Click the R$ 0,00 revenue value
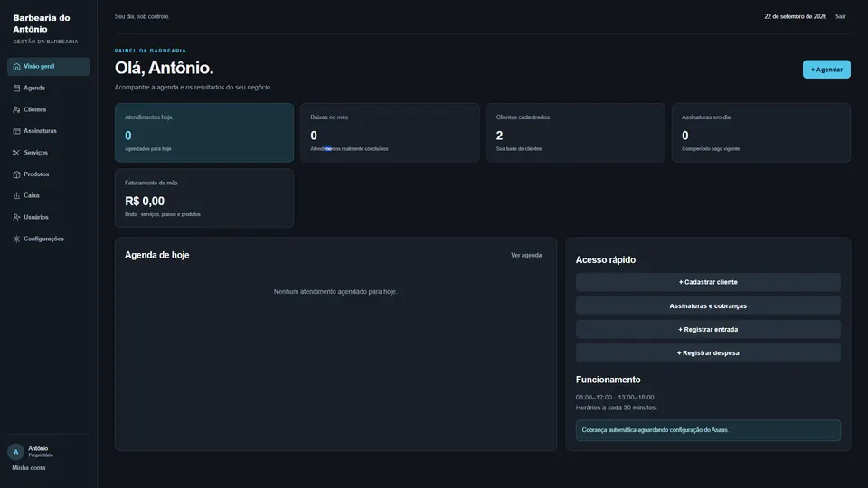Screen dimensions: 868x488 [145, 201]
